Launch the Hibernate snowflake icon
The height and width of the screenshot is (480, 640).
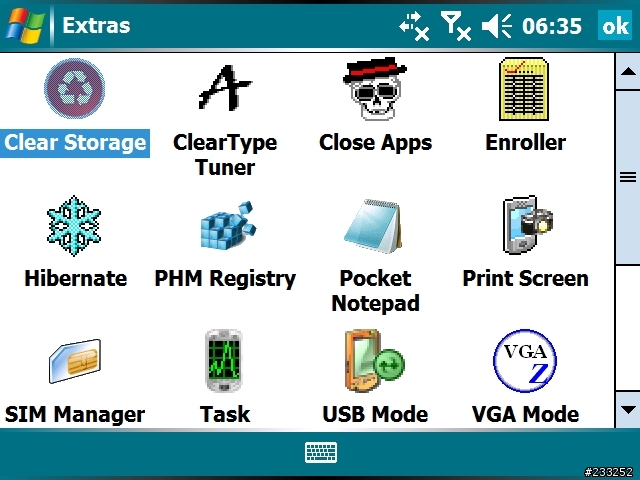[74, 226]
